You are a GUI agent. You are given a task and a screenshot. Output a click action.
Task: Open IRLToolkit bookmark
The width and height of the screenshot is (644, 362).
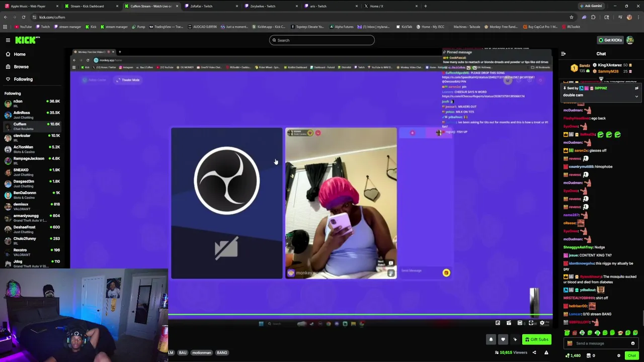[571, 27]
